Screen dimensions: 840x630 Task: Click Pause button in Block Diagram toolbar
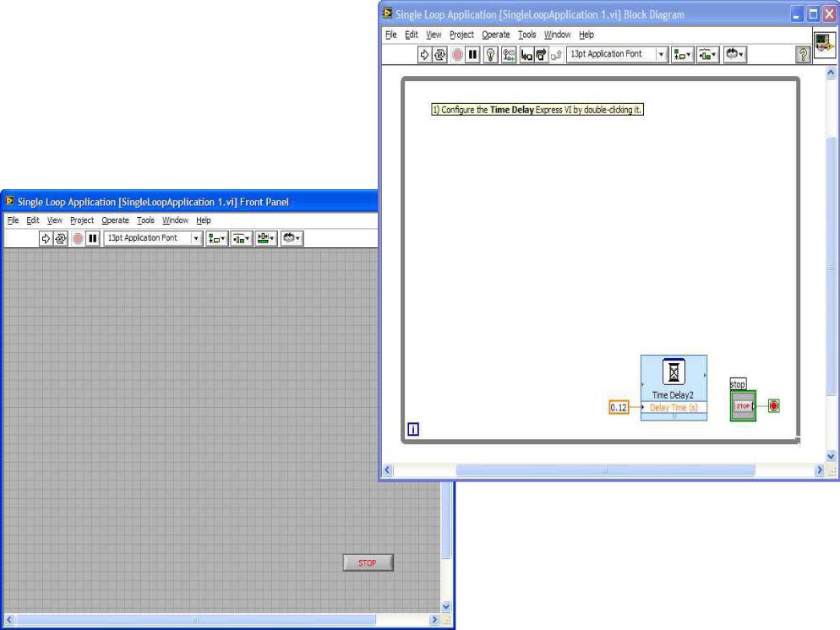pos(472,55)
